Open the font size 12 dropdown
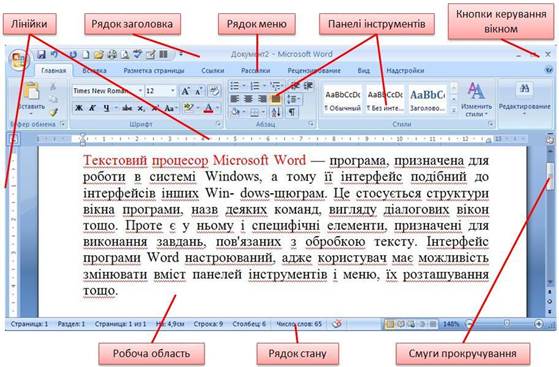 [x=173, y=91]
